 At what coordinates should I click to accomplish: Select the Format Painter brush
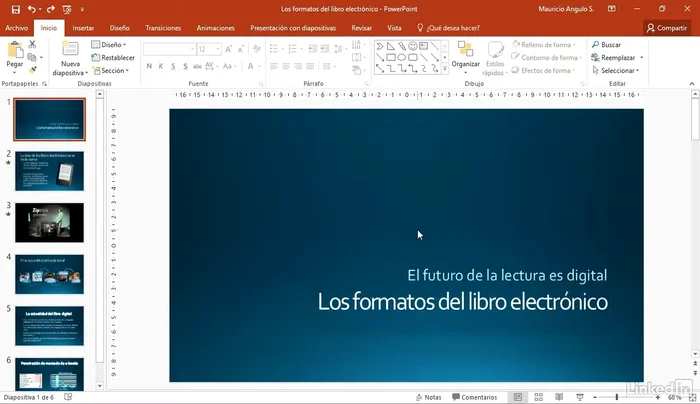click(x=32, y=70)
